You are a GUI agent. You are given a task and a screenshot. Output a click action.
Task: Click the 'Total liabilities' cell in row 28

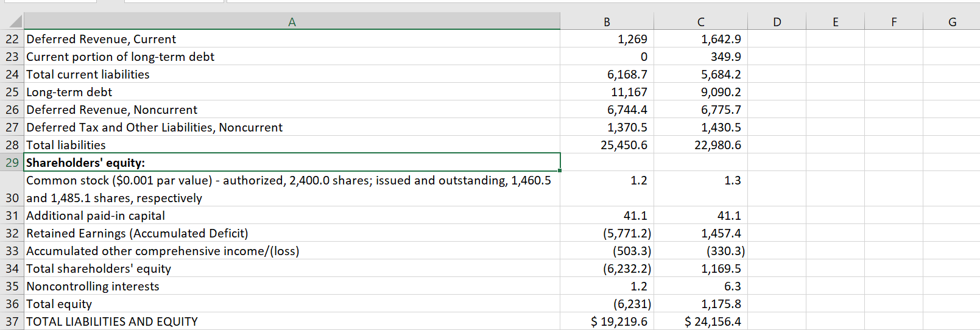click(x=292, y=145)
